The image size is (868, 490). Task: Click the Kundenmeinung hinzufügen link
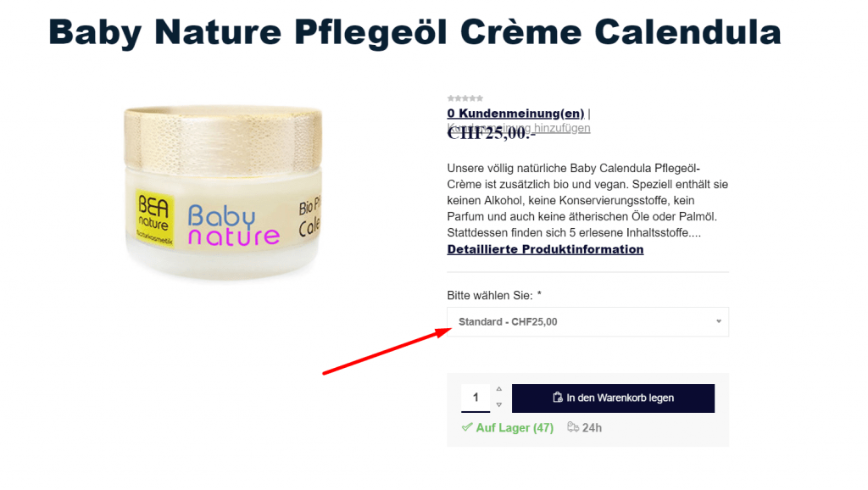click(x=519, y=128)
